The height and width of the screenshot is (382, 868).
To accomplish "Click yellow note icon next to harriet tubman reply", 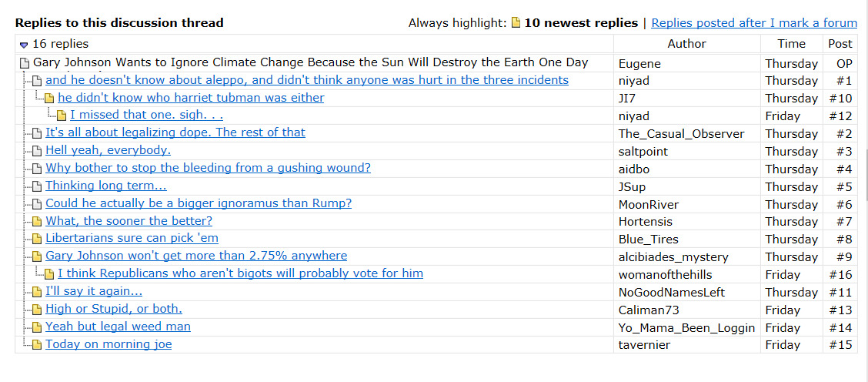I will tap(49, 99).
